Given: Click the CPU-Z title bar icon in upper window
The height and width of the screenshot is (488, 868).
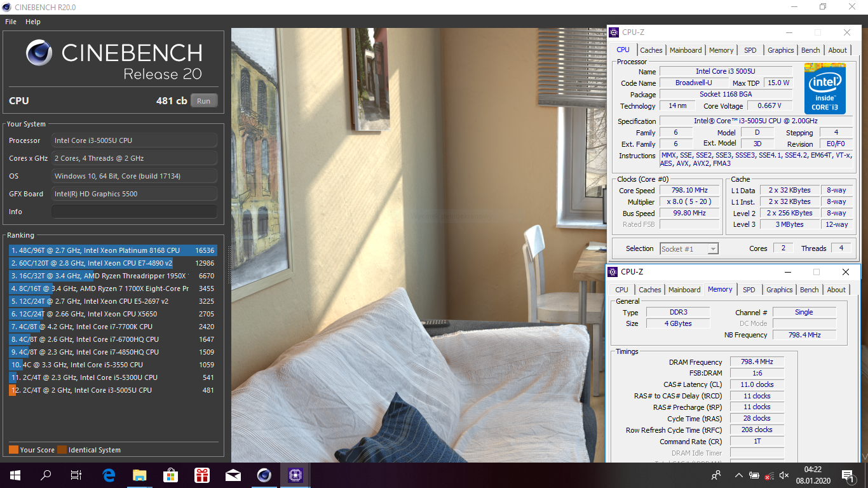Looking at the screenshot, I should [x=613, y=32].
